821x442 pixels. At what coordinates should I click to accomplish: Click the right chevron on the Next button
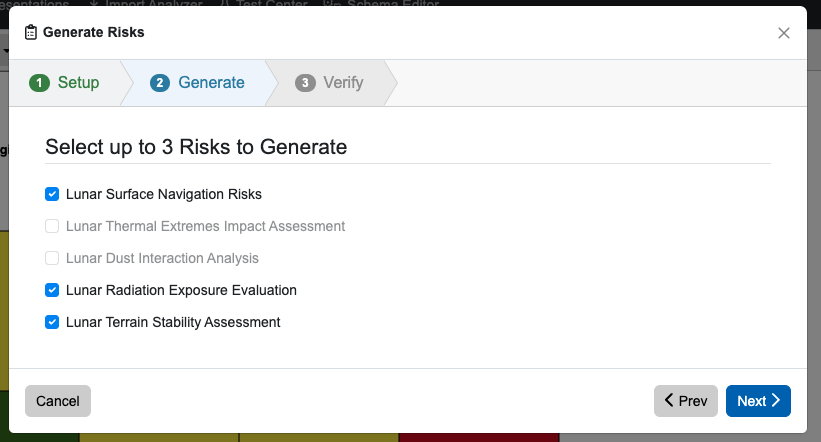click(x=776, y=401)
